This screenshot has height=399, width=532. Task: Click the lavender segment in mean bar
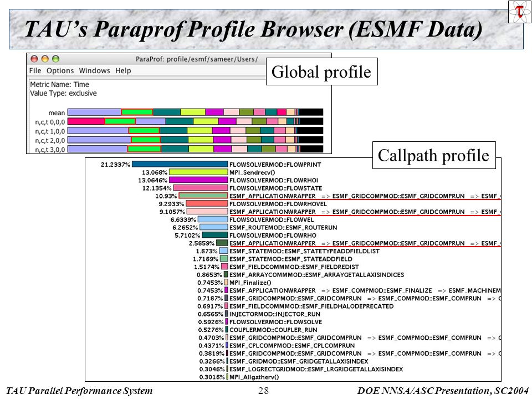click(94, 112)
